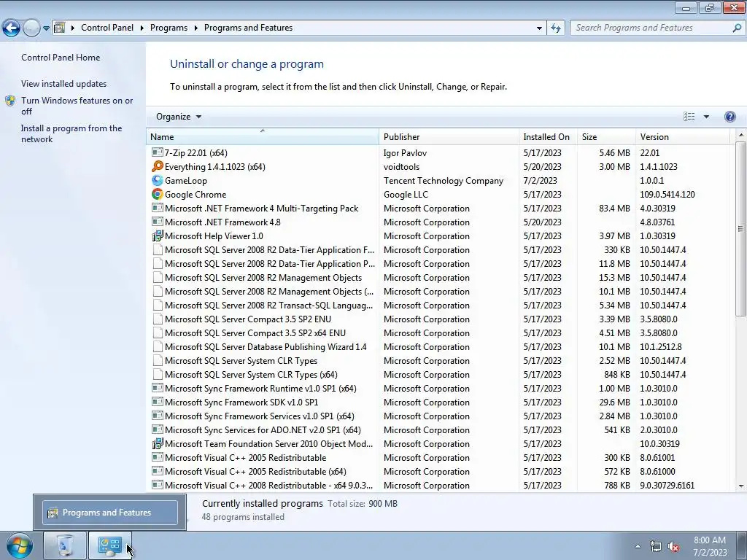
Task: Expand the arrow before Control Panel breadcrumb
Action: pos(73,28)
